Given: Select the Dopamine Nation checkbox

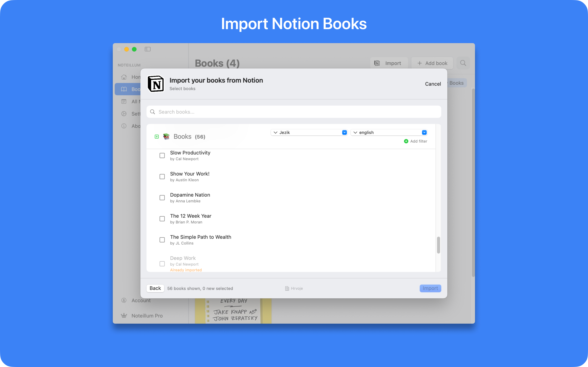Looking at the screenshot, I should (162, 197).
